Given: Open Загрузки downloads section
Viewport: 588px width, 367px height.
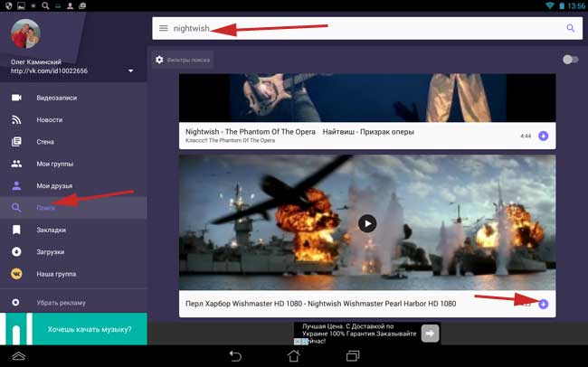Looking at the screenshot, I should tap(51, 251).
